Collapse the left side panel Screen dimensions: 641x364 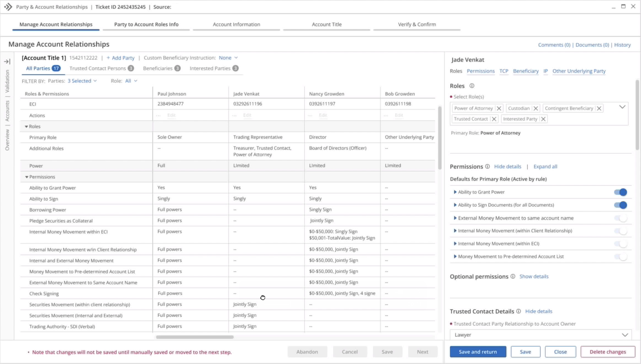(x=7, y=61)
